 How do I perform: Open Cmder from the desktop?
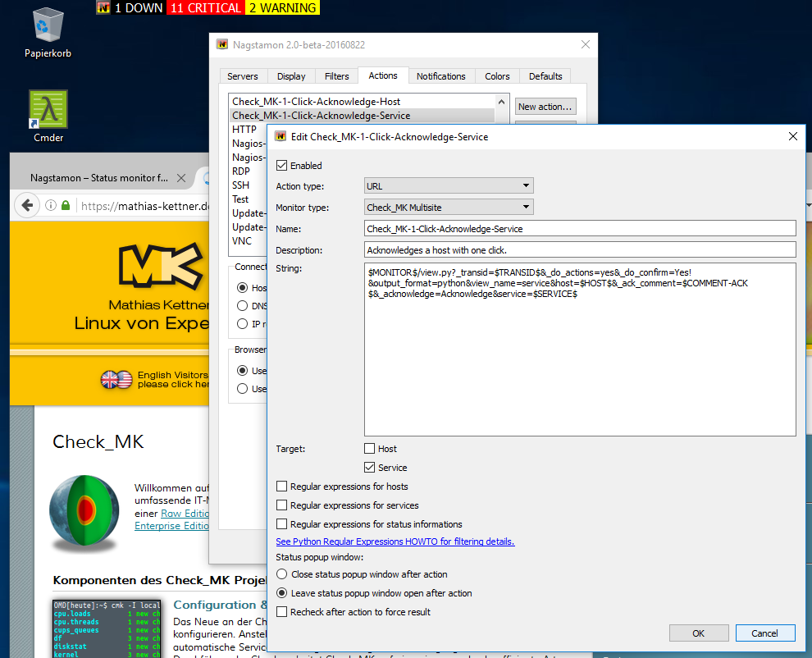47,109
